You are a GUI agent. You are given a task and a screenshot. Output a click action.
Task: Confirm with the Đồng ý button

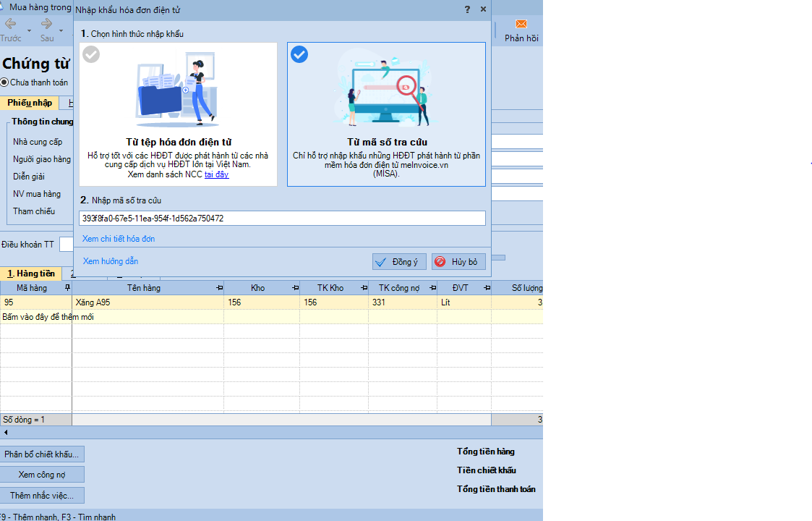399,261
